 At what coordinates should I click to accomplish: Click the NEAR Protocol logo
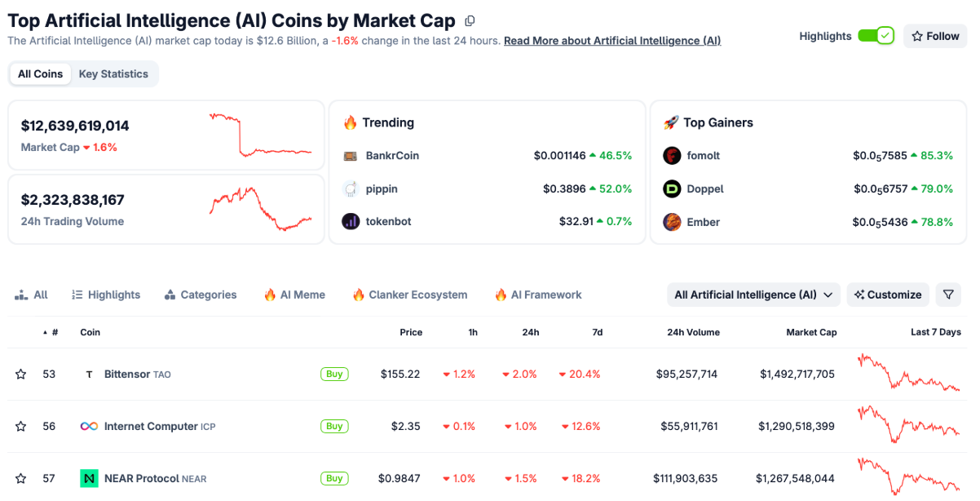[90, 478]
